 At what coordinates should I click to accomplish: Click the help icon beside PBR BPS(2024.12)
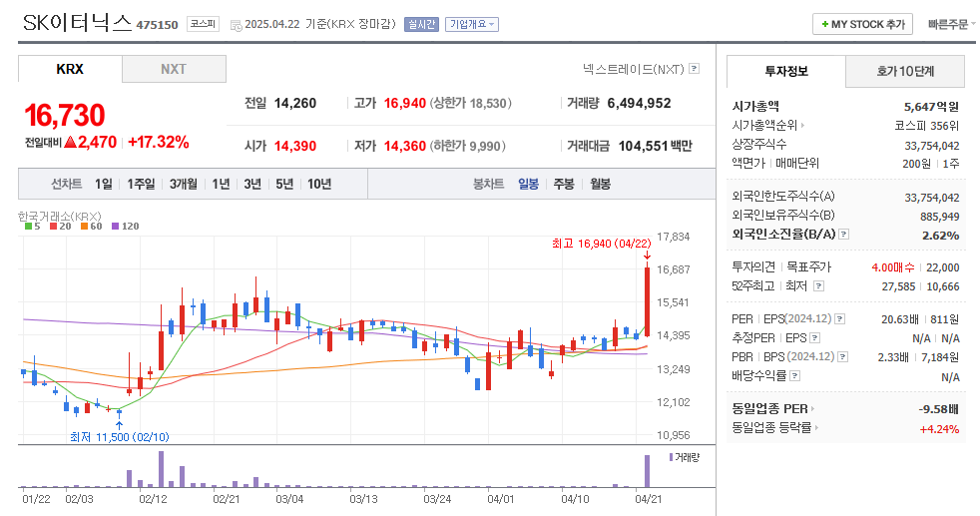[x=843, y=357]
